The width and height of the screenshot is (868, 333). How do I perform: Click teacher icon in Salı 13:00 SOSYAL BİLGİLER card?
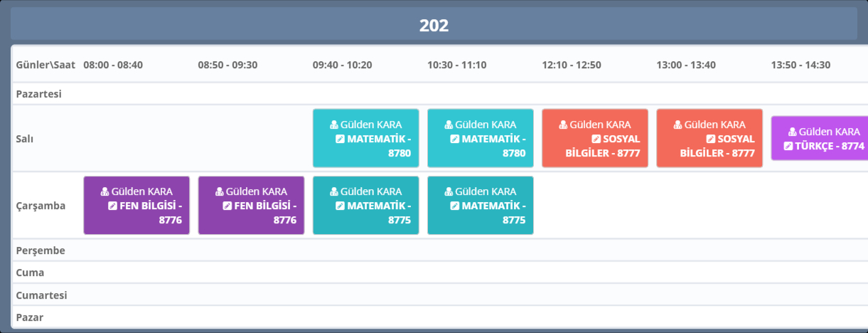[678, 125]
